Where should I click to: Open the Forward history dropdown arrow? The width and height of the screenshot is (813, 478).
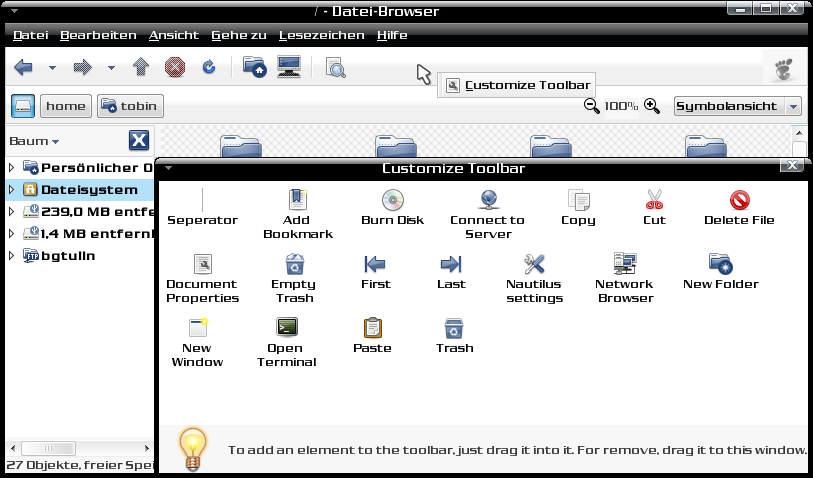coord(111,68)
